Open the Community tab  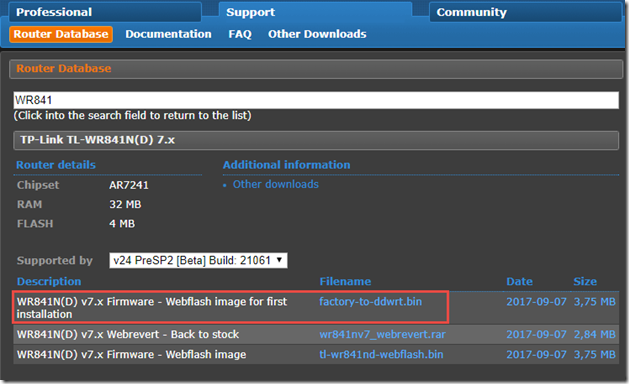pyautogui.click(x=526, y=12)
